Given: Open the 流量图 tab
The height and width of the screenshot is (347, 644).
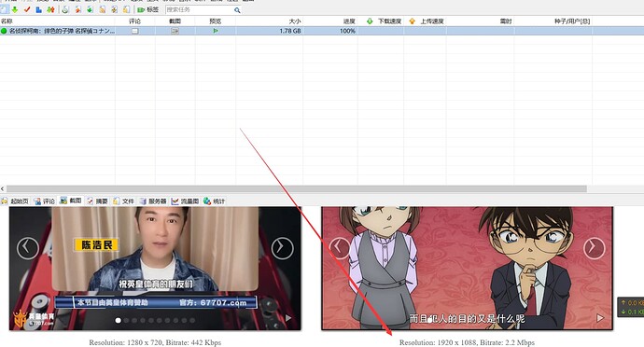Looking at the screenshot, I should pos(185,201).
